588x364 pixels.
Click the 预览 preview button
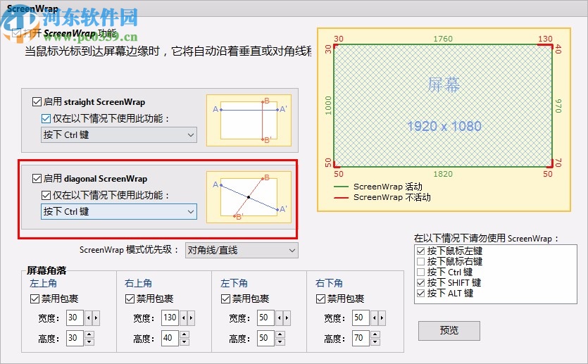449,330
